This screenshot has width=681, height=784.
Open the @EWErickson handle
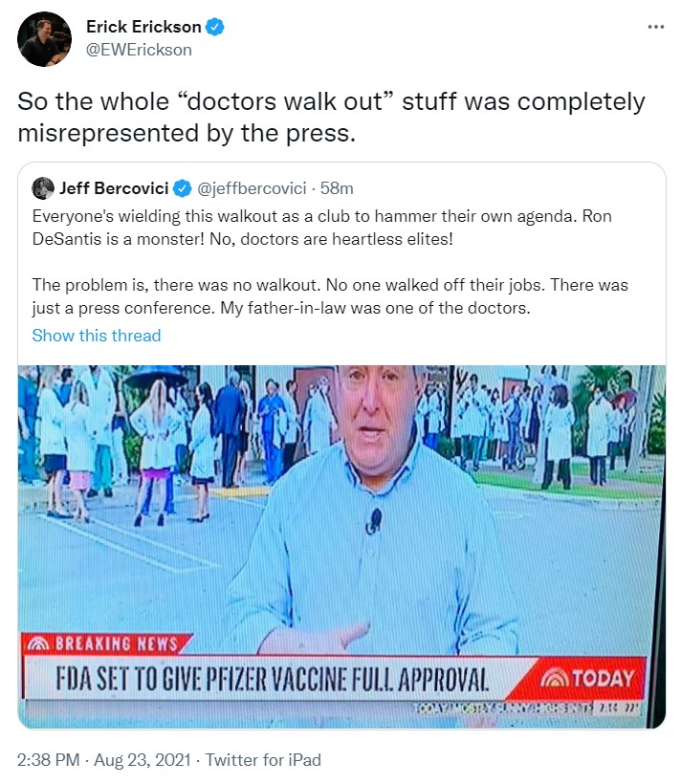click(x=139, y=50)
